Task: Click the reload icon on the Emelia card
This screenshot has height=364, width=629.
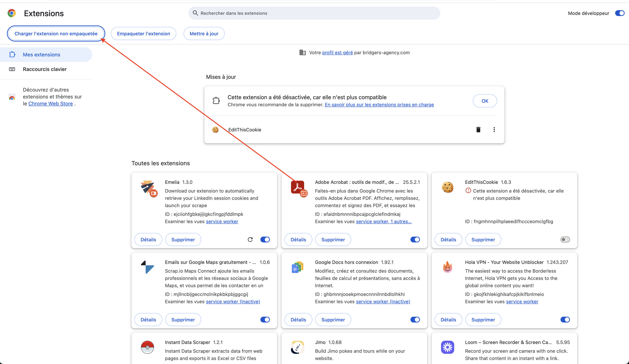Action: click(250, 240)
